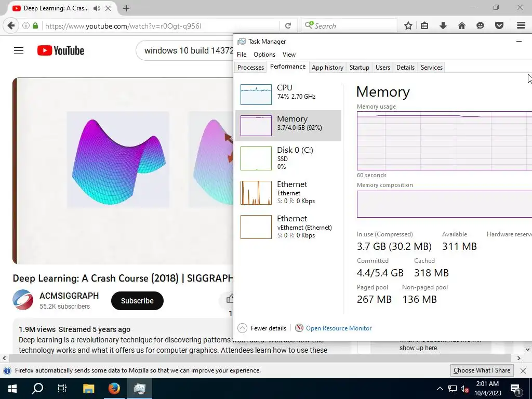532x399 pixels.
Task: Subscribe to the ACMSIGGRAPH channel
Action: (x=137, y=301)
